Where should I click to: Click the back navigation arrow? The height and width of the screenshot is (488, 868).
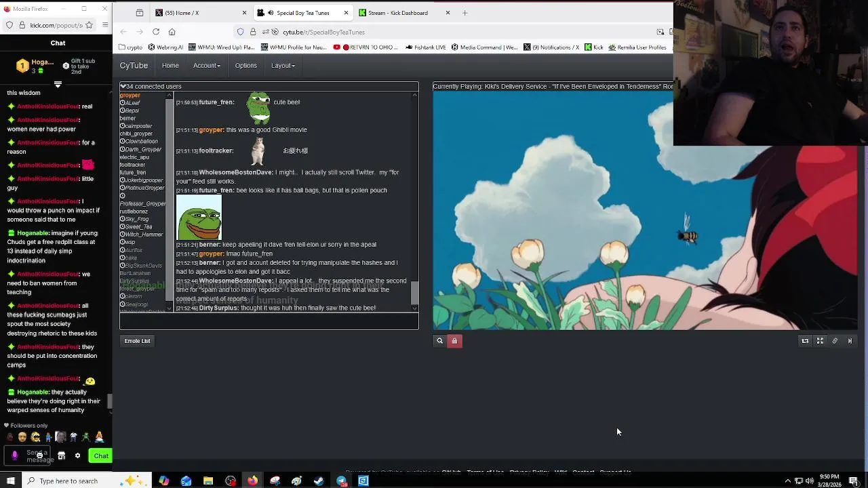[x=123, y=32]
